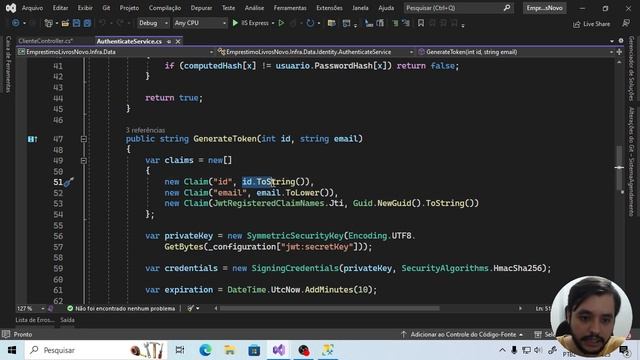
Task: Open the Saída output tab
Action: [x=67, y=320]
